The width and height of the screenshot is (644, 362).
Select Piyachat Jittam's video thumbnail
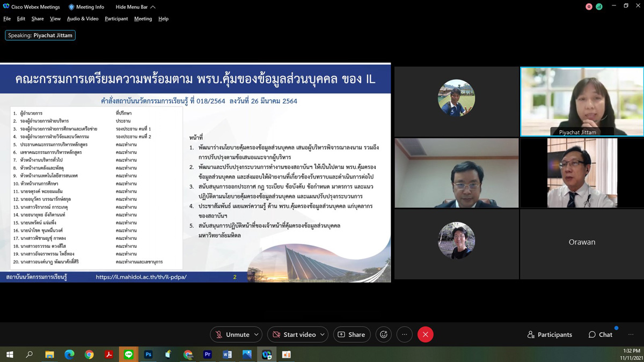582,101
